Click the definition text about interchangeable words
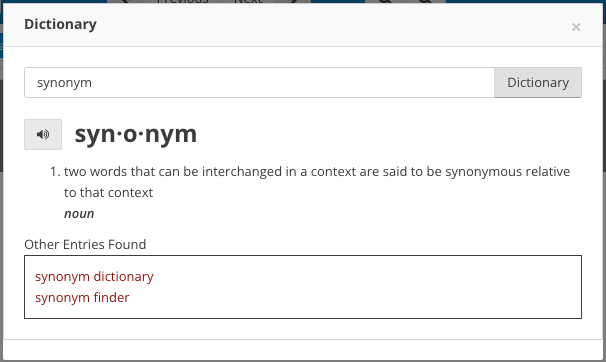This screenshot has width=606, height=362. pos(317,182)
